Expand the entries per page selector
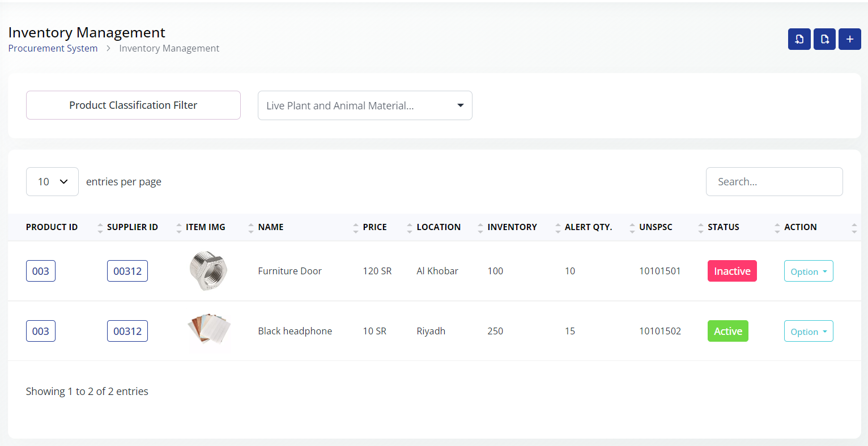 (x=52, y=182)
